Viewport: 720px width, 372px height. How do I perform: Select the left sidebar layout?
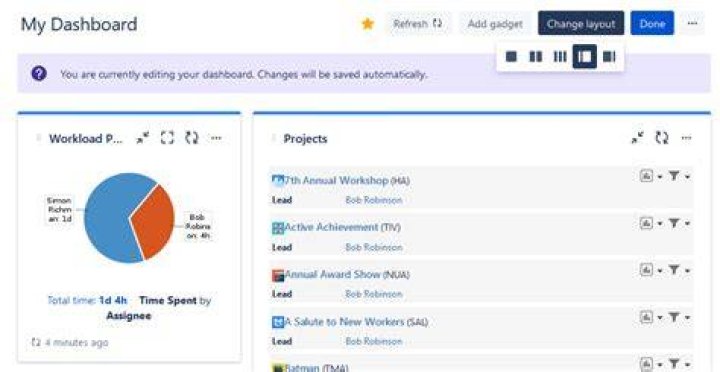click(x=585, y=56)
